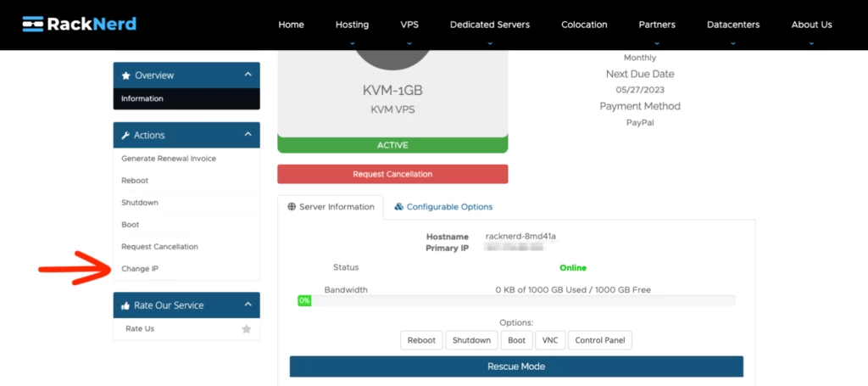Click the wrench icon in Actions header
The width and height of the screenshot is (868, 386).
tap(125, 136)
